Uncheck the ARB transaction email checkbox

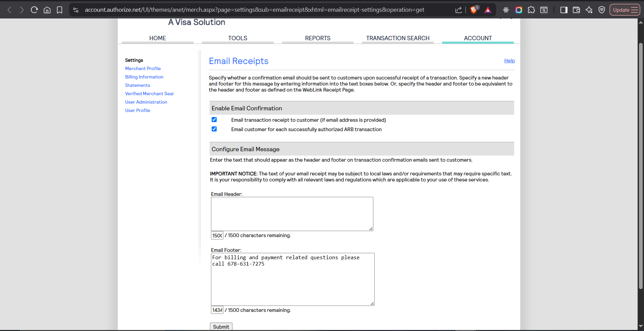click(214, 129)
